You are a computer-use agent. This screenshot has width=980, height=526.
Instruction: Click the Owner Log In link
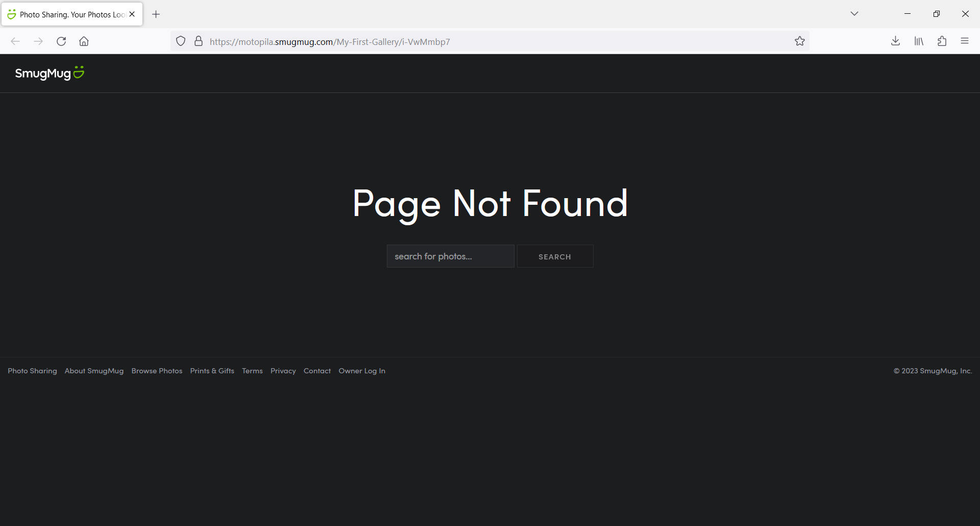362,371
